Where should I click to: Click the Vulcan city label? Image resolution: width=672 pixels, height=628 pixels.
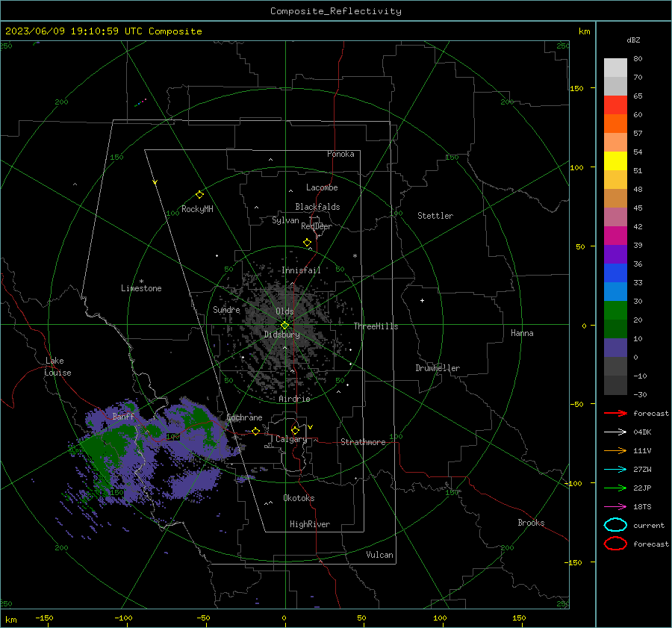coord(379,555)
